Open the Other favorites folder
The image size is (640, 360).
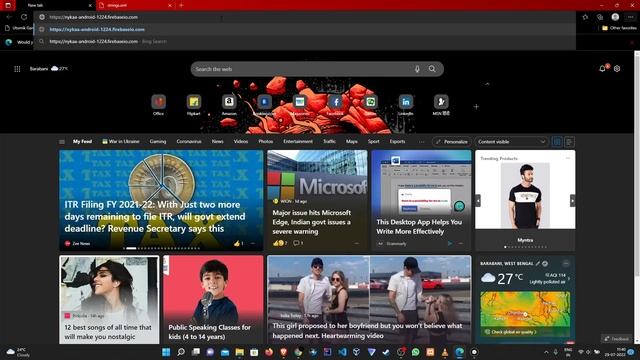[619, 28]
